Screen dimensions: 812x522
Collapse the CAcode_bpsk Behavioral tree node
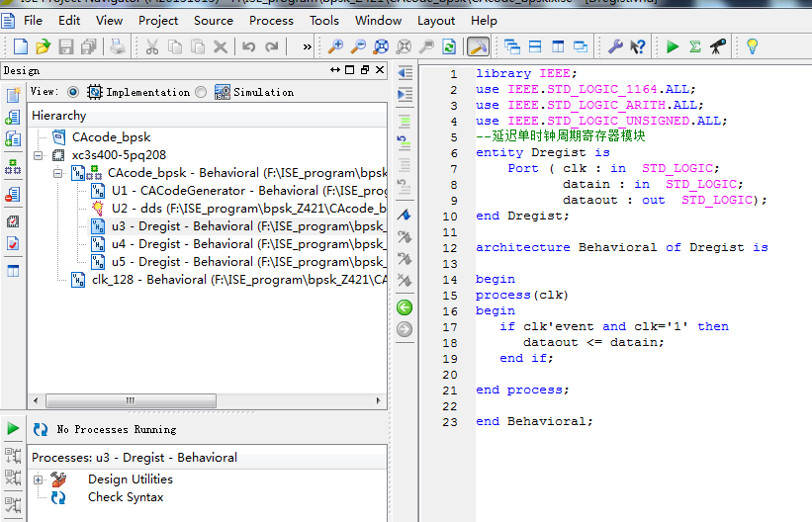[58, 173]
